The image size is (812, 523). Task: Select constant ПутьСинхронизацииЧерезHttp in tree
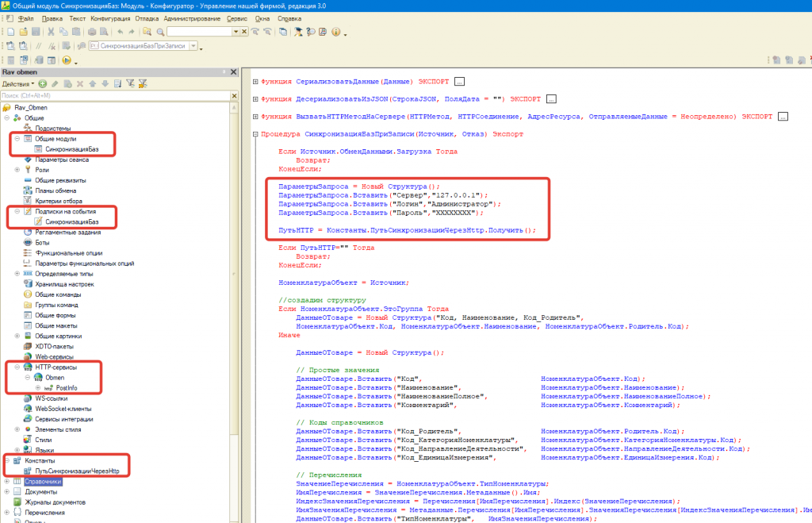click(77, 471)
